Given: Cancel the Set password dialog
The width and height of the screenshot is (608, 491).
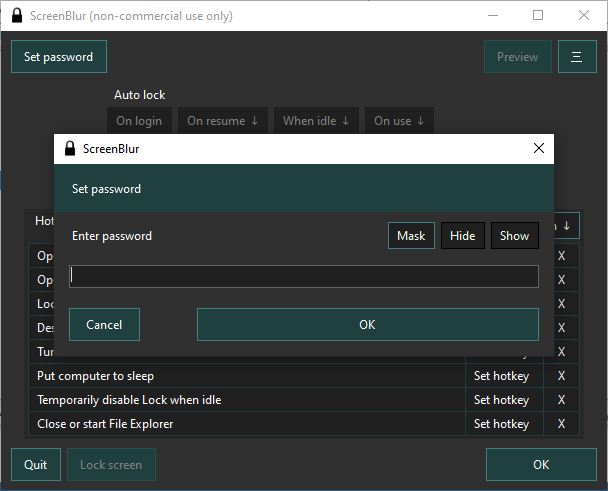Looking at the screenshot, I should point(104,325).
